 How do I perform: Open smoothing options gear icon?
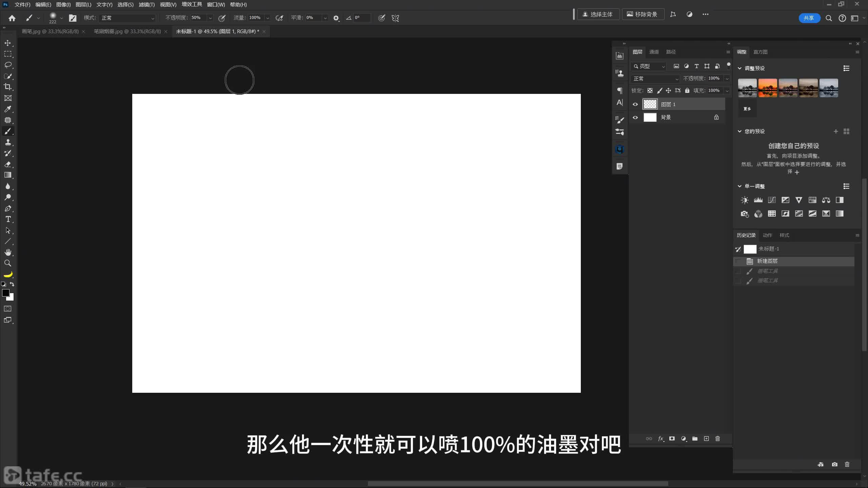336,18
